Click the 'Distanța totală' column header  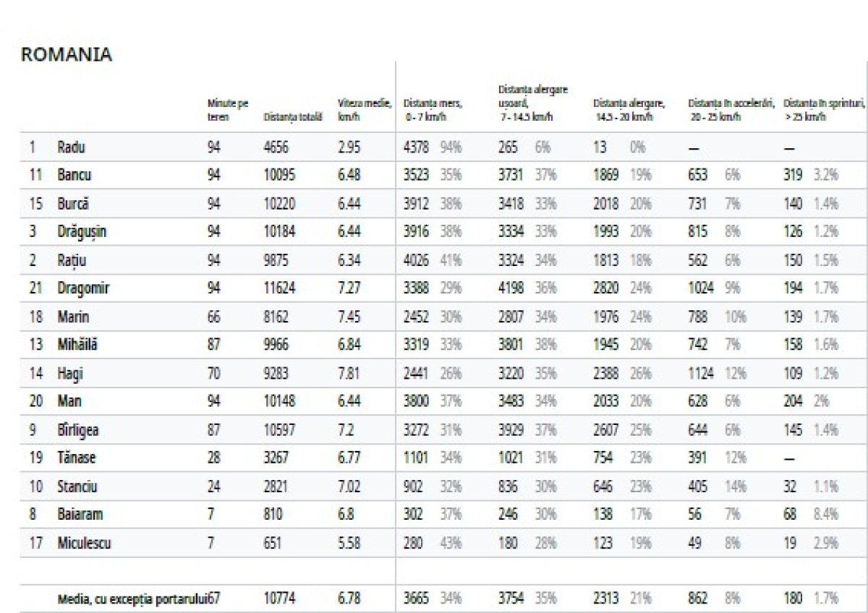coord(293,116)
